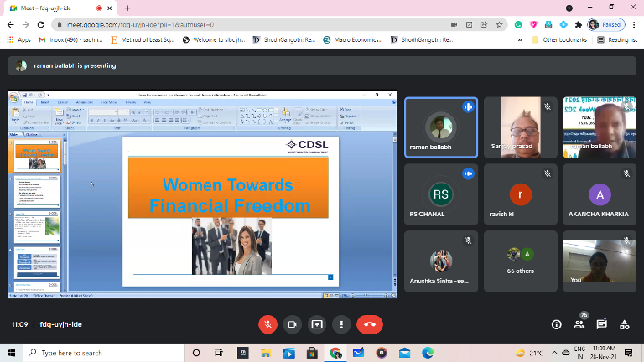Viewport: 644px width, 362px height.
Task: Click Paste button in shared PowerPoint ribbon
Action: [x=15, y=116]
